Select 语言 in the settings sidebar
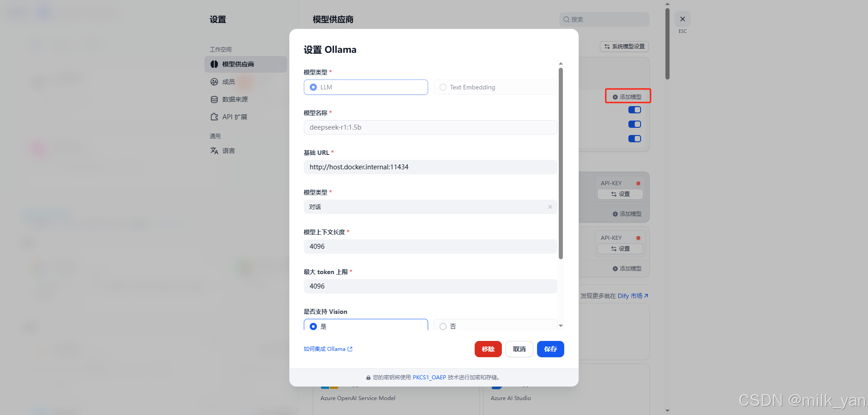 [245, 151]
